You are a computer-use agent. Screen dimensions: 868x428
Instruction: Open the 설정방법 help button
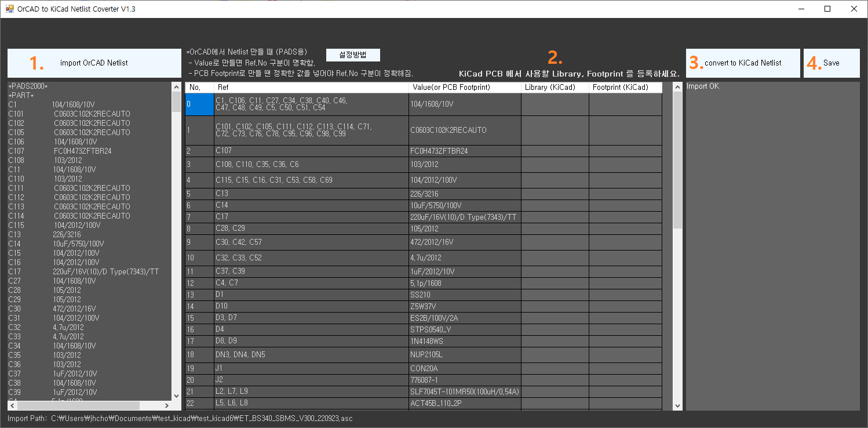353,55
